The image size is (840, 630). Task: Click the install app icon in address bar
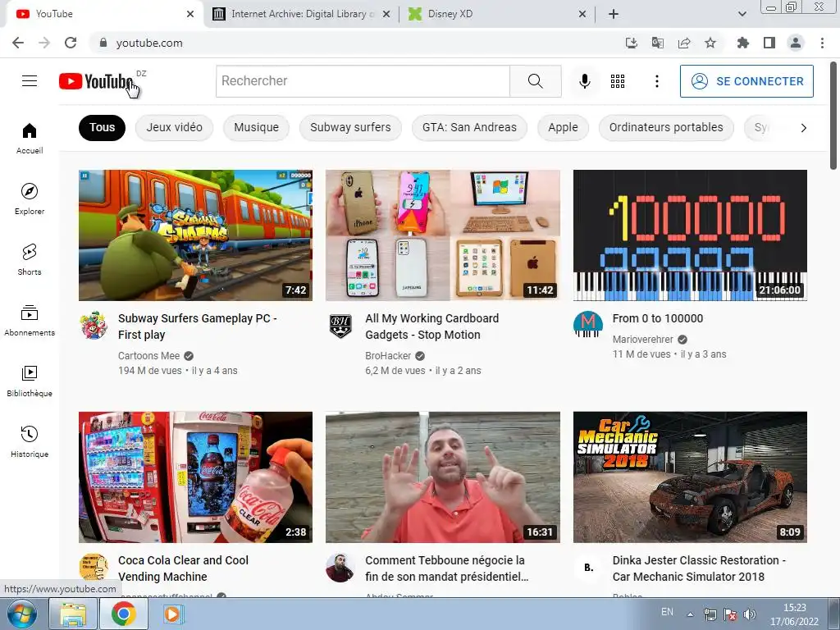[632, 43]
